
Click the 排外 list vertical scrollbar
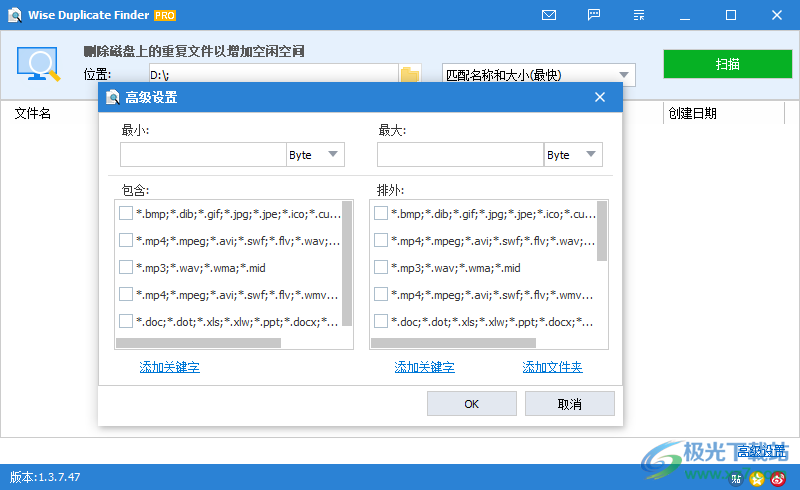[x=602, y=231]
